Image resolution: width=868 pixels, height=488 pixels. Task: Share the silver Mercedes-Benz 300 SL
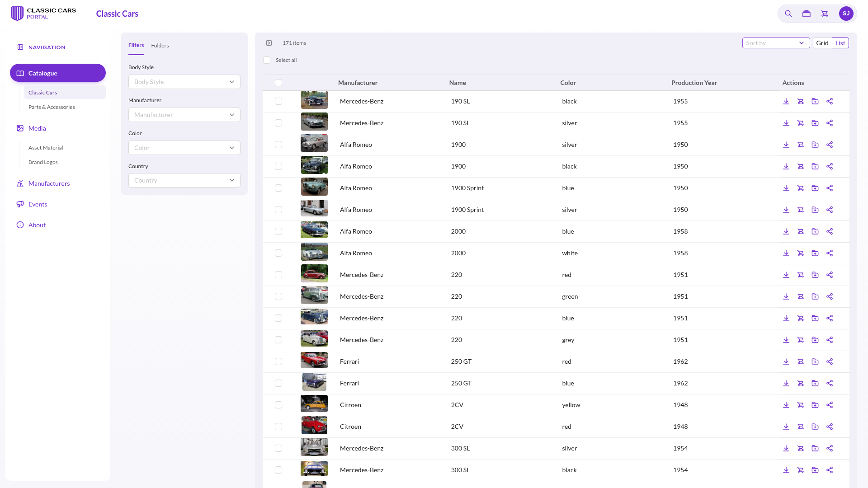(830, 448)
